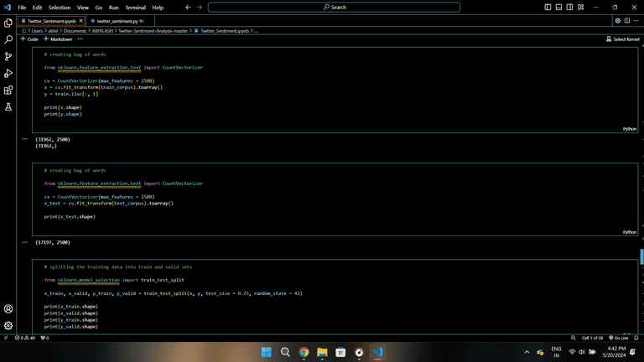Screen dimensions: 644x362
Task: Open Windows taskbar search
Action: [x=285, y=352]
